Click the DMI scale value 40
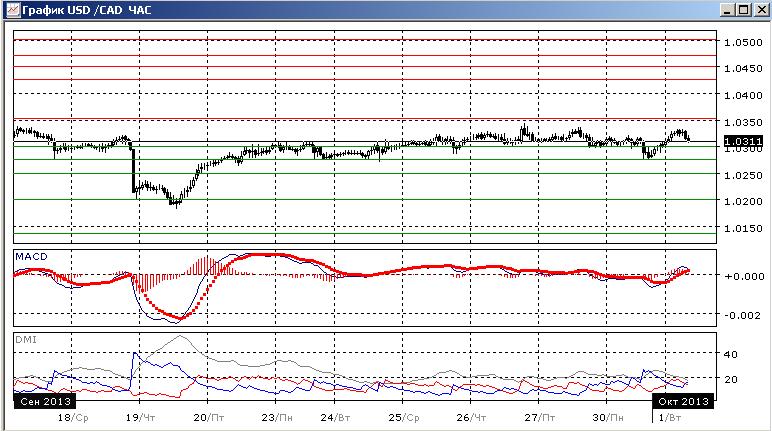772x431 pixels. click(731, 354)
